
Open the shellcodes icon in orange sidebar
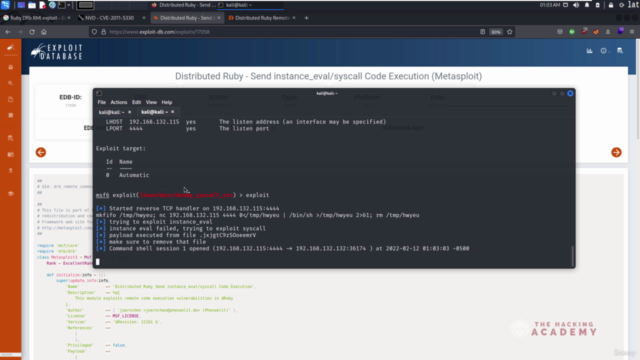pos(11,116)
